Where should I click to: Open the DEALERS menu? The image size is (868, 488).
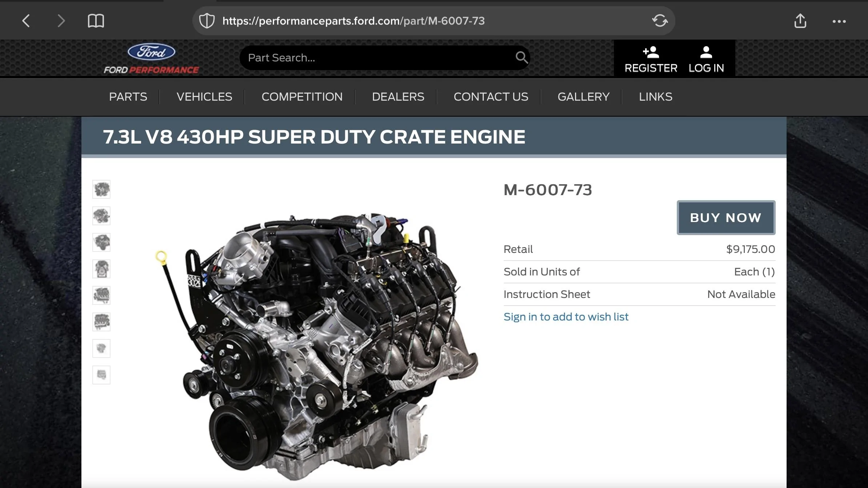click(398, 97)
